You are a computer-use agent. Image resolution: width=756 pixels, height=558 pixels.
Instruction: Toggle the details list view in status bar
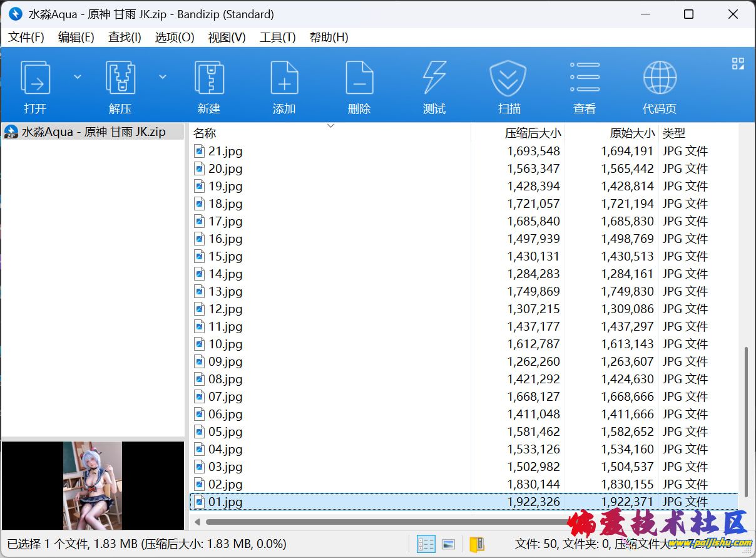pyautogui.click(x=426, y=544)
